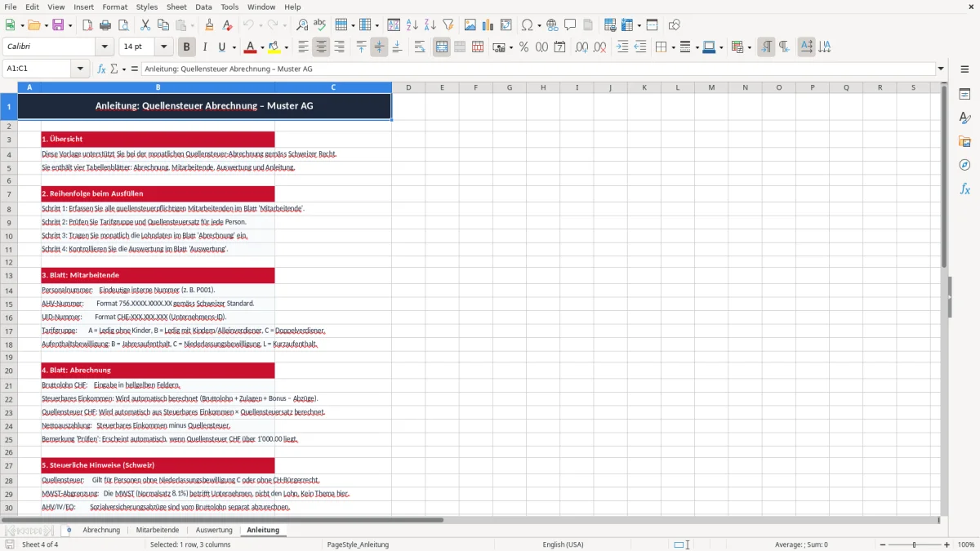Cut the selection with scissors icon
The width and height of the screenshot is (980, 551).
click(145, 25)
